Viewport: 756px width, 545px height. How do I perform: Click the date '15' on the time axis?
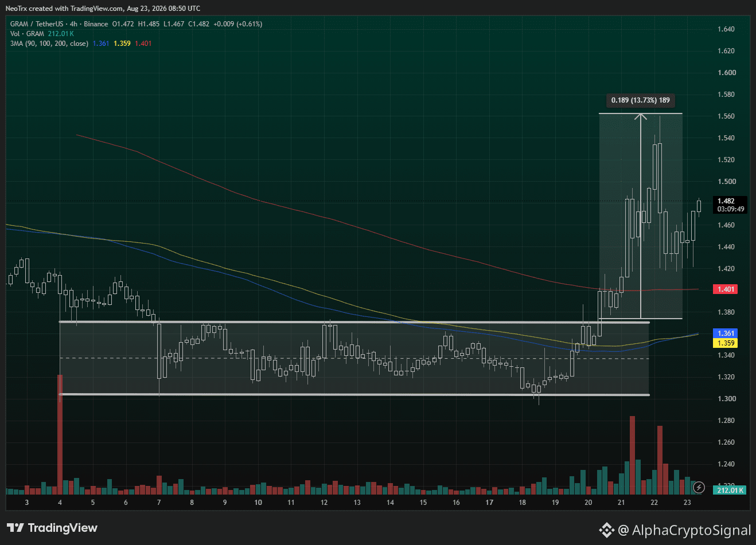pos(423,503)
